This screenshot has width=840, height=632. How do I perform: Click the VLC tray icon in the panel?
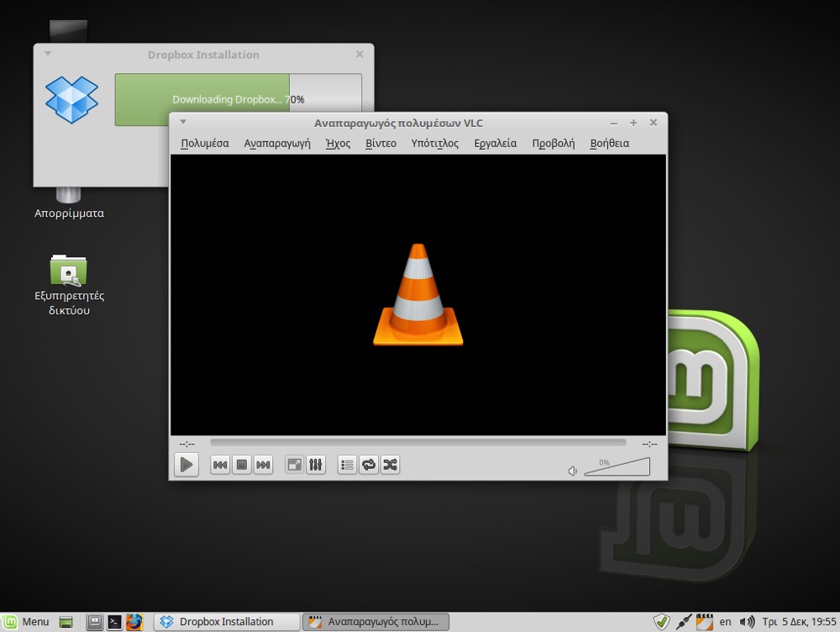705,622
